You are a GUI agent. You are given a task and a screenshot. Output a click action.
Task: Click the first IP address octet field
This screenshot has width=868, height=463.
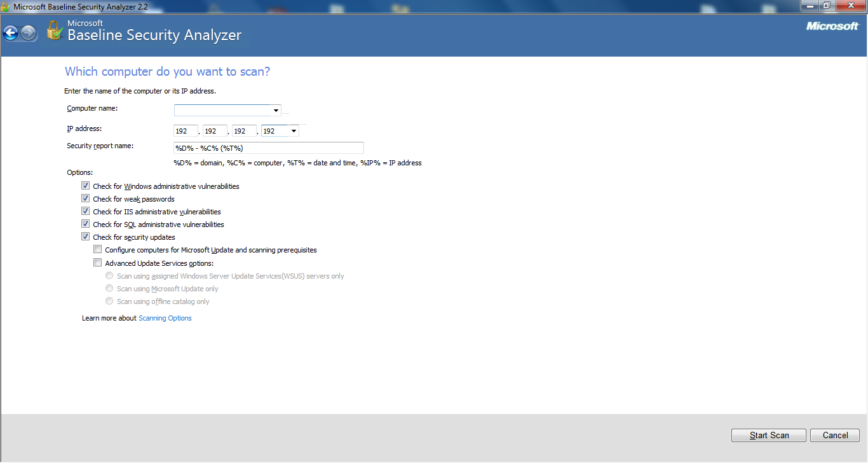[x=186, y=131]
